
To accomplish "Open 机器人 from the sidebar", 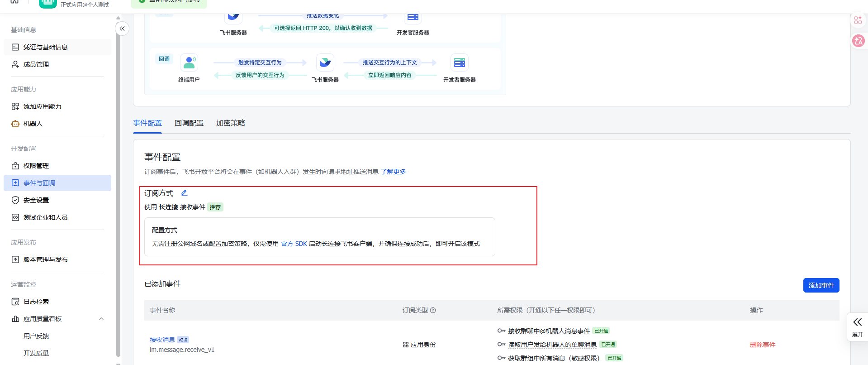I will [x=33, y=124].
